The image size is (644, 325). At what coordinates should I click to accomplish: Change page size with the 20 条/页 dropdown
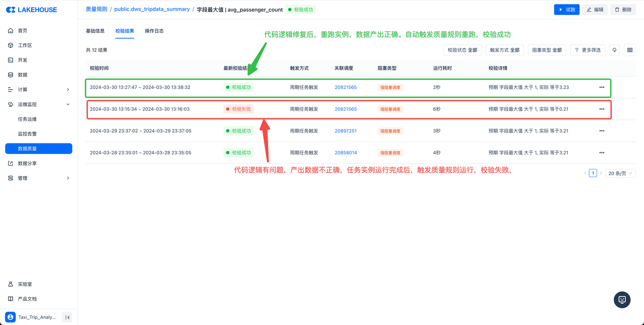[620, 174]
